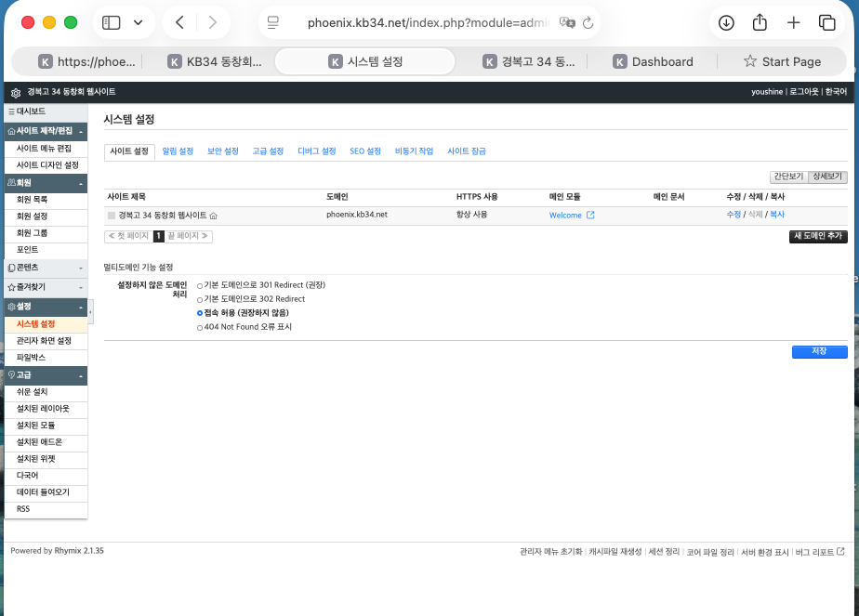Open sidebar options dropdown arrow
859x616 pixels.
tap(138, 22)
